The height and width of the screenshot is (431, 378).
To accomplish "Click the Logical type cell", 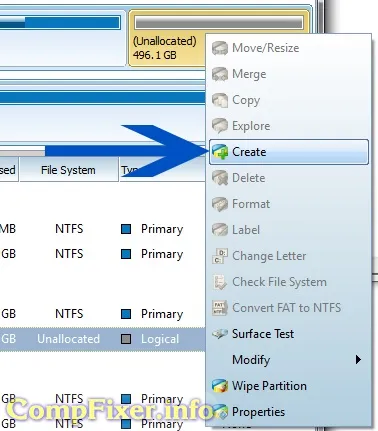I will click(160, 339).
